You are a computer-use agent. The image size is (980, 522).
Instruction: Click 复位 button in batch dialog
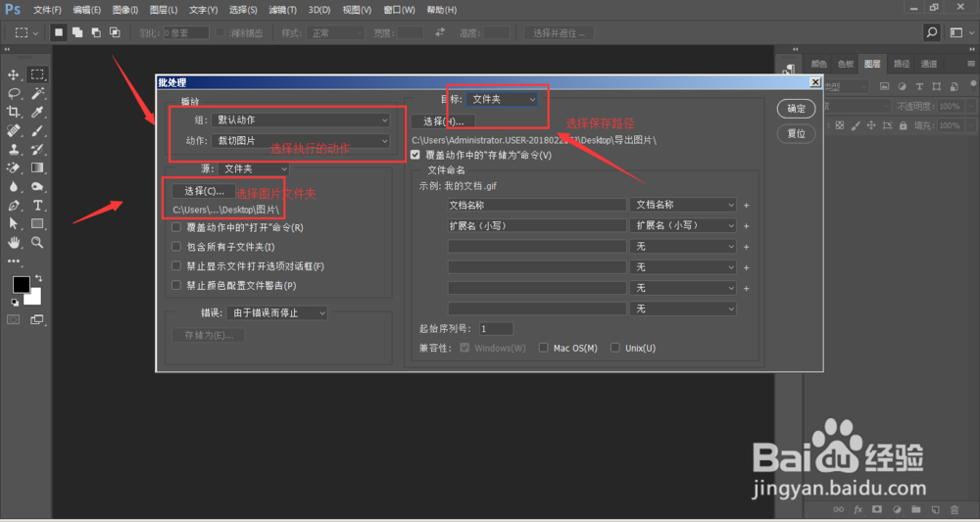(796, 133)
